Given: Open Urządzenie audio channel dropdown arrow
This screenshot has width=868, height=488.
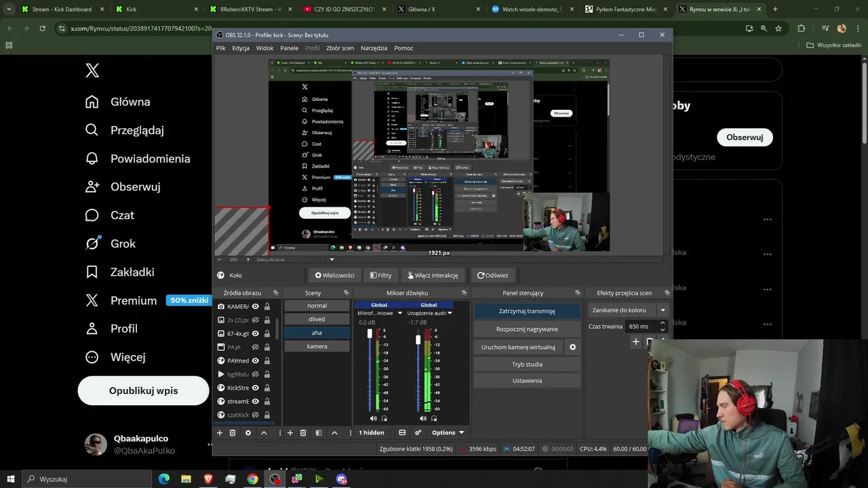Looking at the screenshot, I should click(x=450, y=313).
